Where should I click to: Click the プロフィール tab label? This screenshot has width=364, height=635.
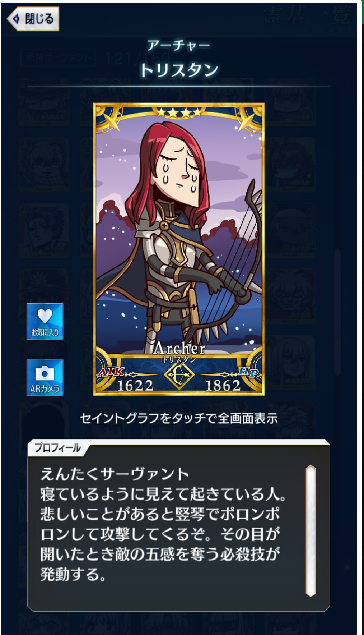point(57,448)
